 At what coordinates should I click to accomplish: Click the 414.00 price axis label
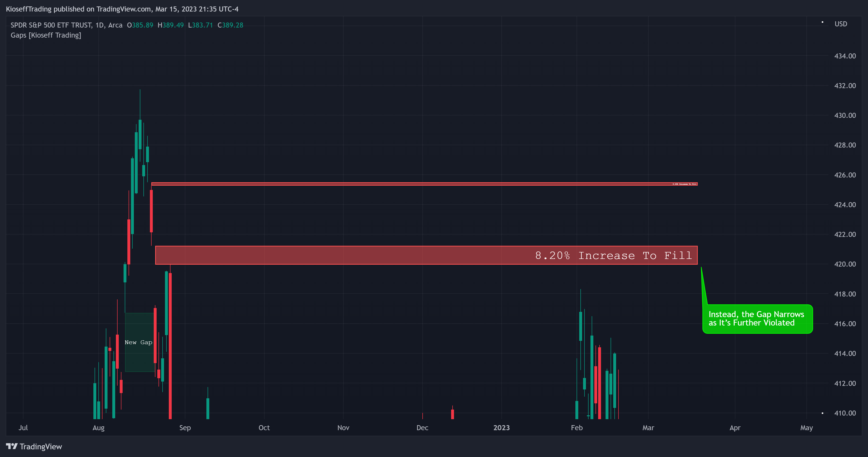[845, 353]
